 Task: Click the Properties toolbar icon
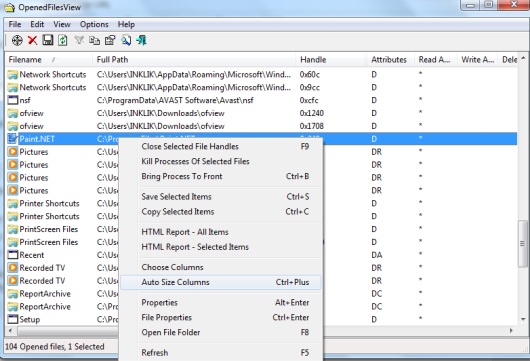pyautogui.click(x=110, y=41)
